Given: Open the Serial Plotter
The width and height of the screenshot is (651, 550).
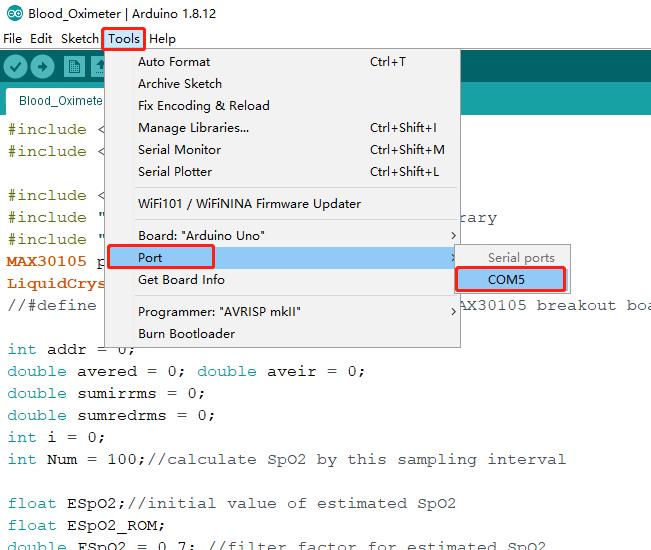Looking at the screenshot, I should click(x=175, y=172).
